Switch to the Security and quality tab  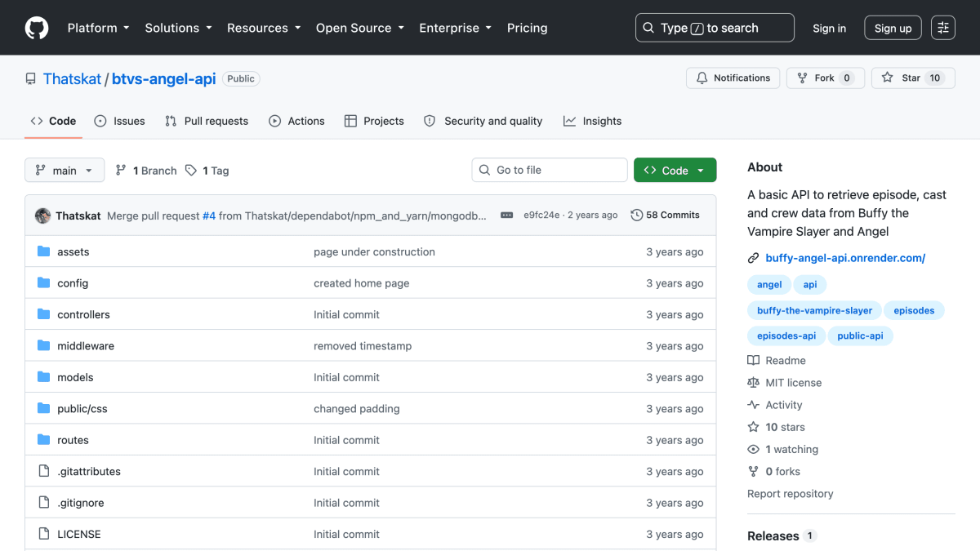(483, 121)
